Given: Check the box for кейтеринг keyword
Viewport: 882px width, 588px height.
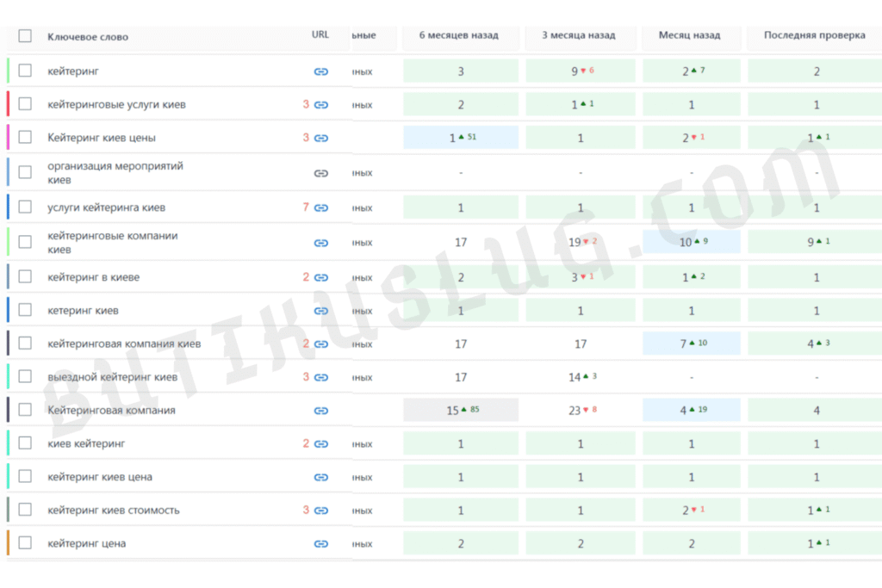Looking at the screenshot, I should 25,71.
